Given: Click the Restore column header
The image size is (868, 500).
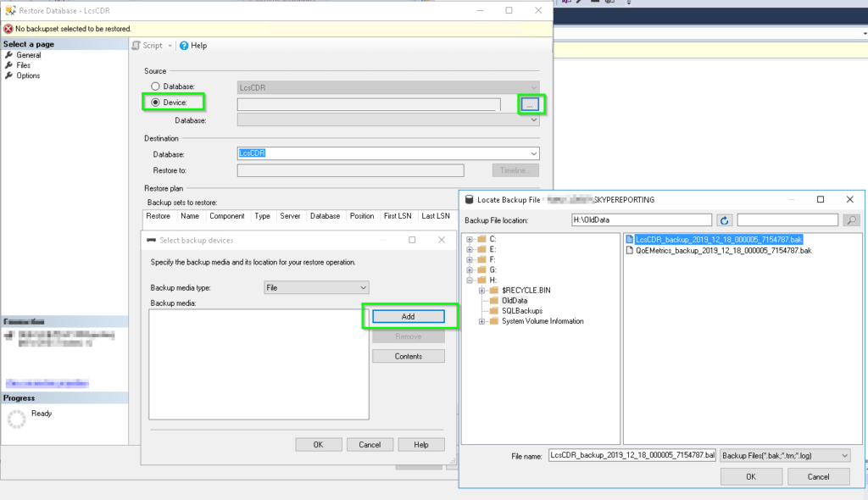Looking at the screenshot, I should (x=159, y=216).
